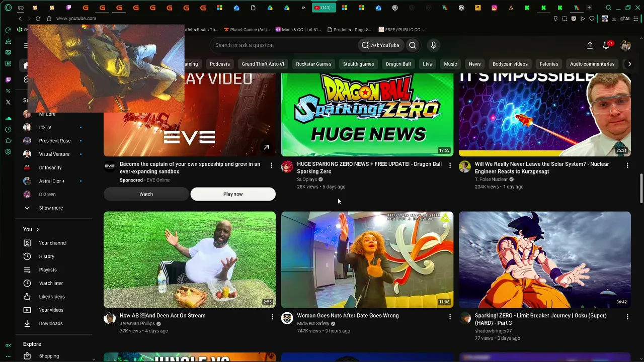The image size is (644, 362).
Task: Open more options for Sparking Zero news video
Action: point(450,165)
